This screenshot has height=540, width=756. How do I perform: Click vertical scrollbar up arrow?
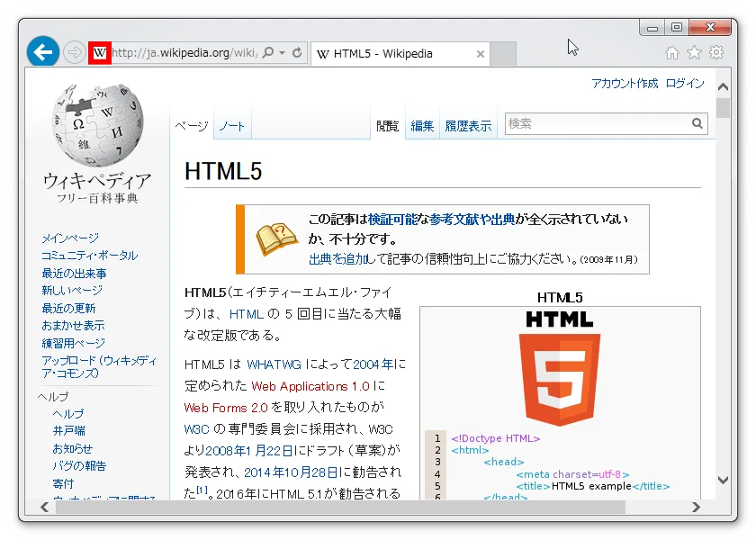(x=723, y=87)
